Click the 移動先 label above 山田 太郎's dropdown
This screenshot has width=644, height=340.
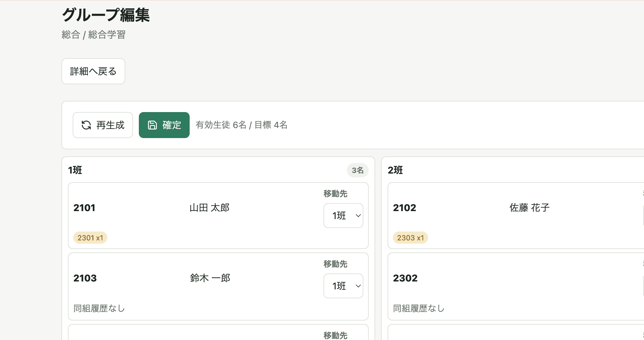point(335,194)
